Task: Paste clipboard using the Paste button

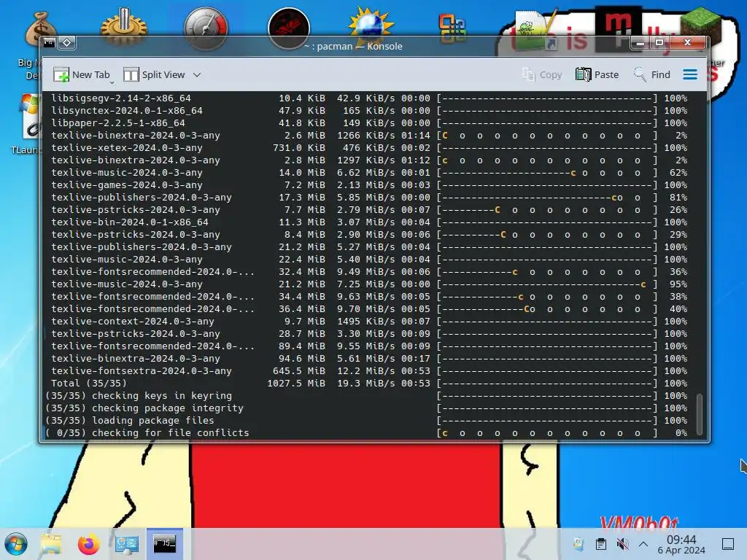Action: click(597, 74)
